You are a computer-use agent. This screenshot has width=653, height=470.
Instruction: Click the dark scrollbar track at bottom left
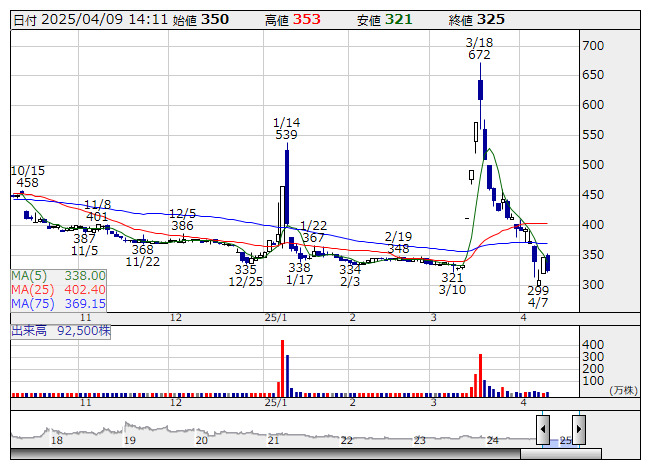tap(260, 455)
